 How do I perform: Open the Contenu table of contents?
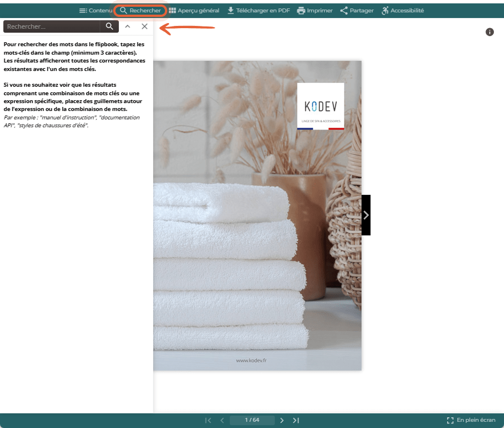point(96,11)
